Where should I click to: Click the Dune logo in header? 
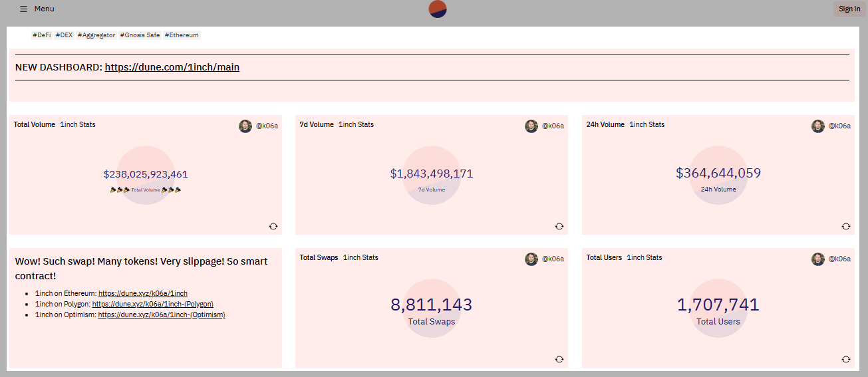(438, 9)
